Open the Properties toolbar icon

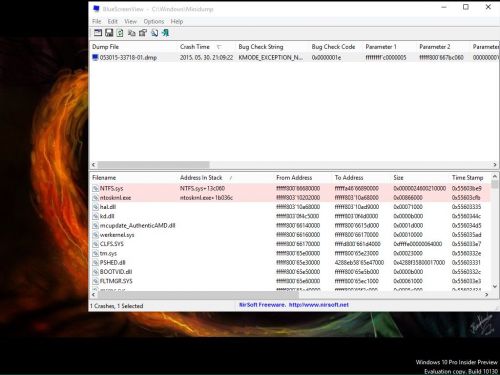point(143,33)
